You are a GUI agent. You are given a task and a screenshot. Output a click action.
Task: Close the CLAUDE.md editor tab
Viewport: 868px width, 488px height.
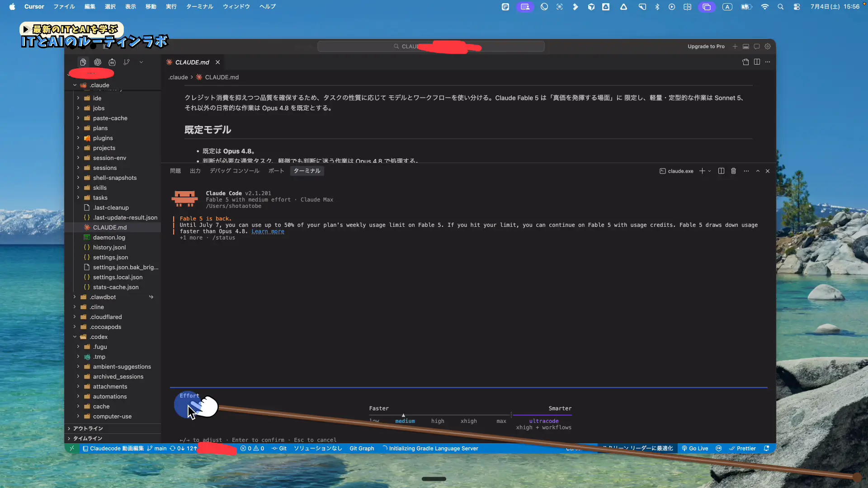pos(218,62)
